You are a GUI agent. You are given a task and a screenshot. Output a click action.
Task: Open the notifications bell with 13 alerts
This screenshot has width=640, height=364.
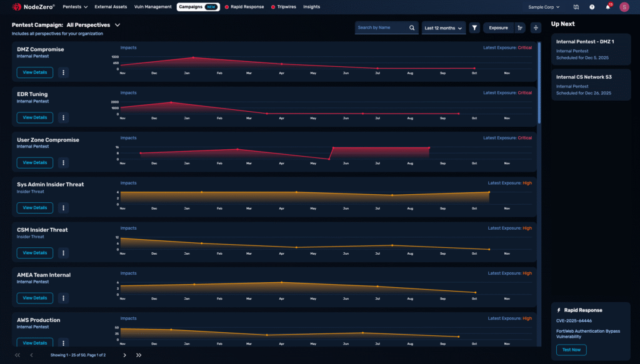[x=606, y=7]
